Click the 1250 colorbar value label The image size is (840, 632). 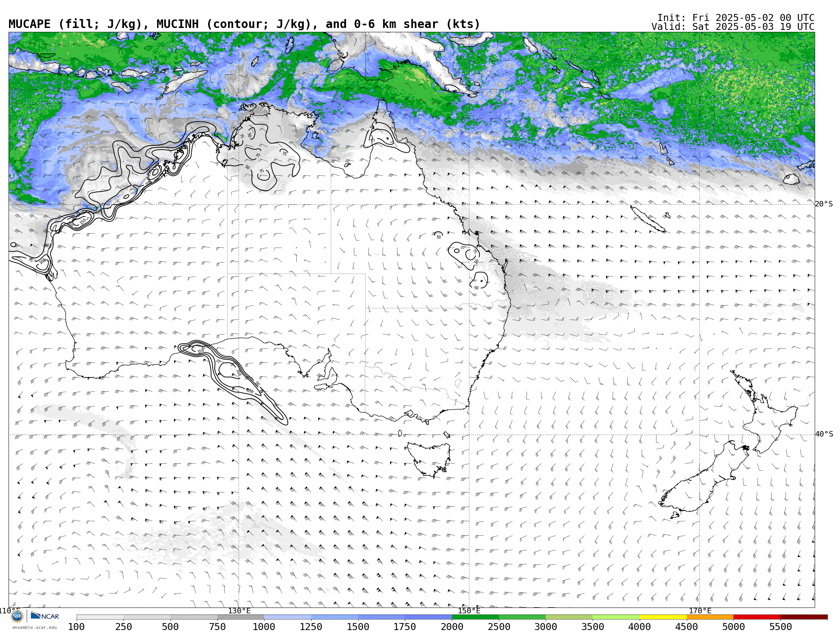(x=311, y=627)
